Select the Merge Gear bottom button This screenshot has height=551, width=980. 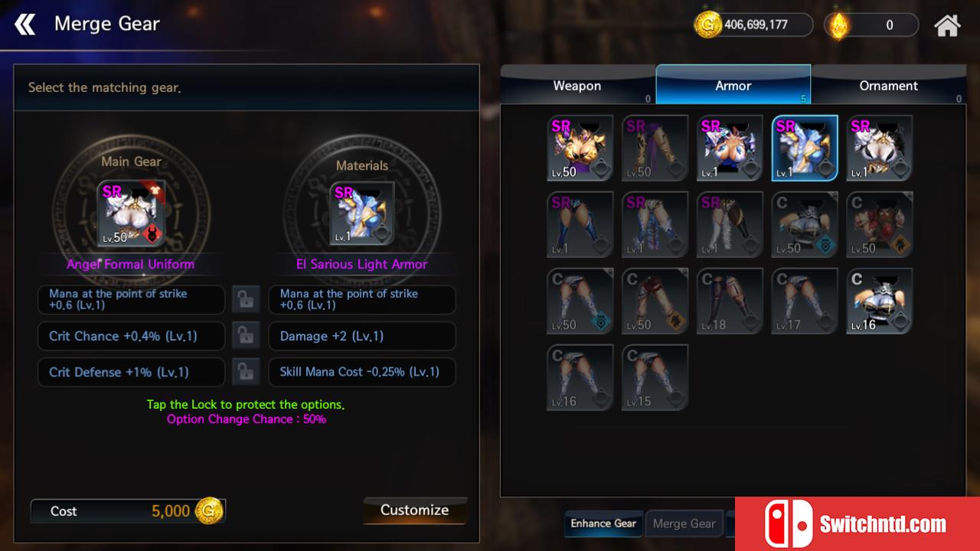click(x=684, y=523)
